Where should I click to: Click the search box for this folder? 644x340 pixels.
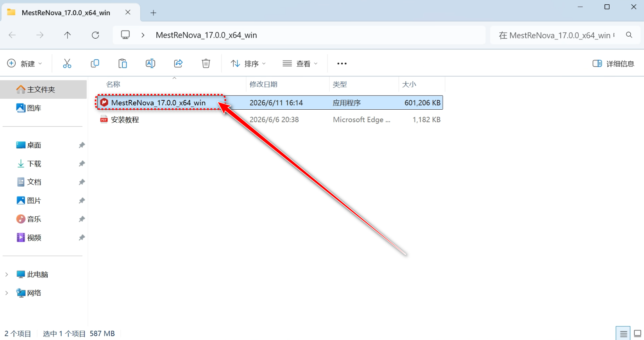pos(565,35)
